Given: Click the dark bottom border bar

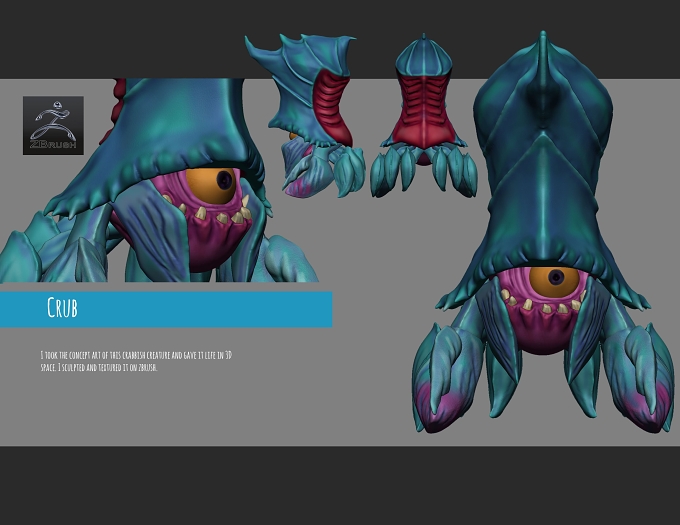Looking at the screenshot, I should click(x=340, y=486).
